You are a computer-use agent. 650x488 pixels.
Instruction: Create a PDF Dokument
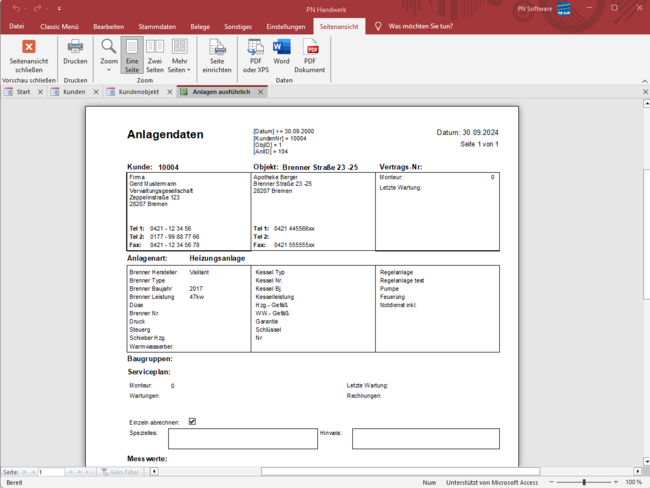click(309, 56)
